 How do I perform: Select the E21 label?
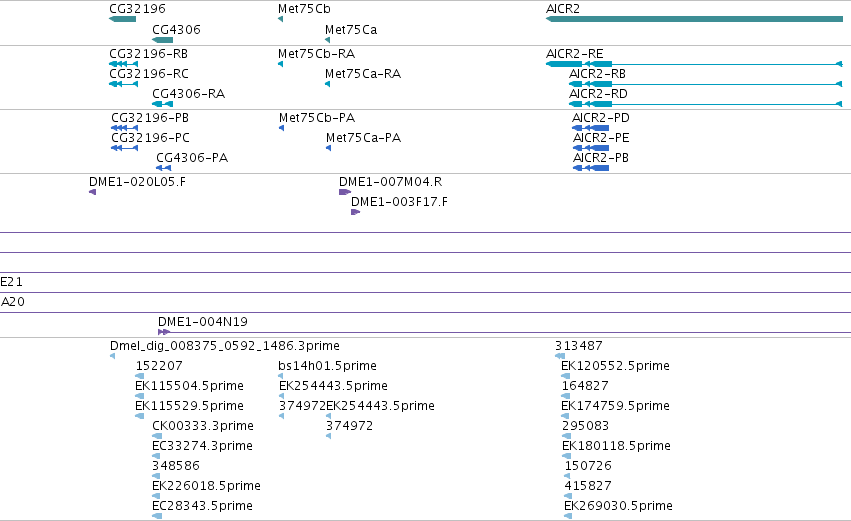[x=11, y=282]
